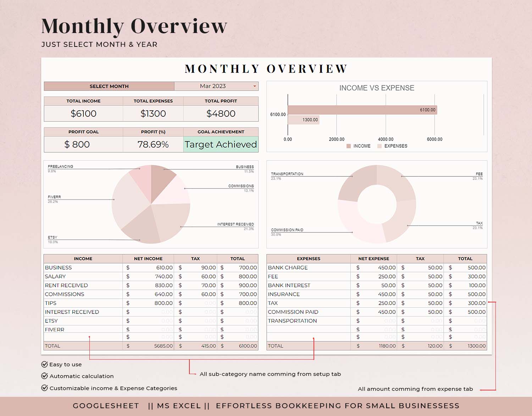Edit the $ 800 profit goal cell
532x416 pixels.
[x=83, y=144]
